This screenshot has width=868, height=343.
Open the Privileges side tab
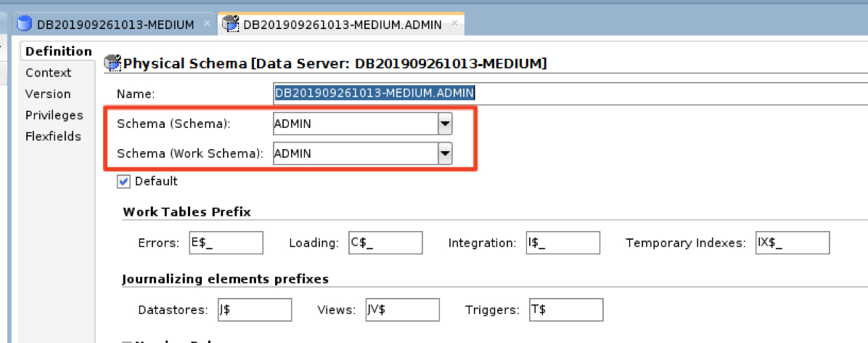pyautogui.click(x=54, y=116)
